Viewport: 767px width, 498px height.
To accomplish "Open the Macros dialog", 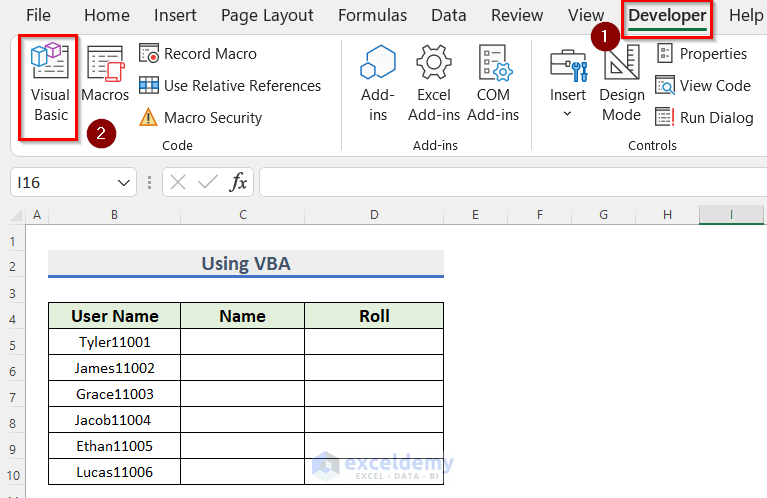I will 105,73.
